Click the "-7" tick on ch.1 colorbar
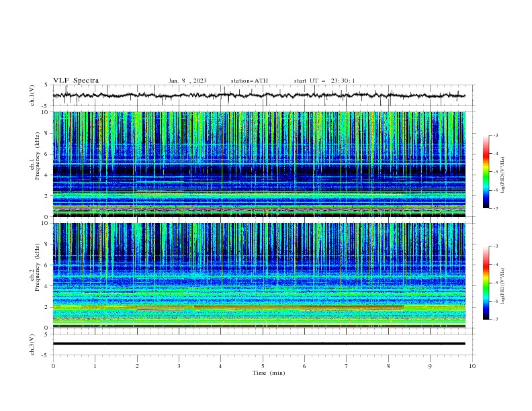This screenshot has height=411, width=532. 495,208
